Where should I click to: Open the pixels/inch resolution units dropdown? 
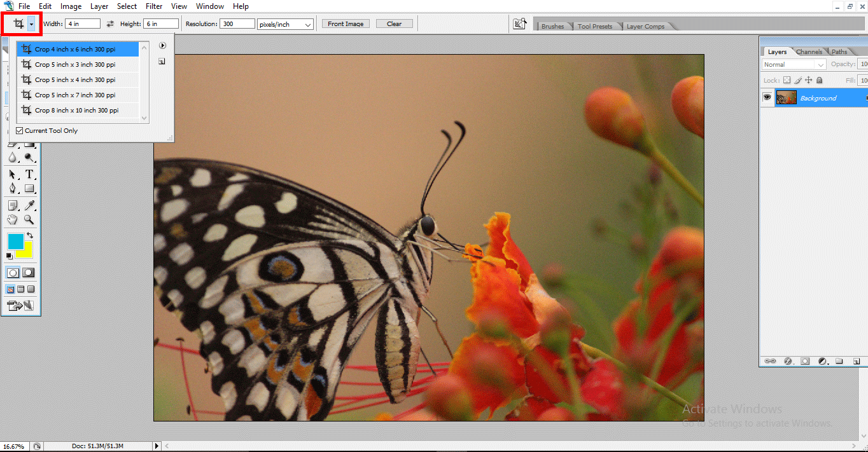point(284,24)
